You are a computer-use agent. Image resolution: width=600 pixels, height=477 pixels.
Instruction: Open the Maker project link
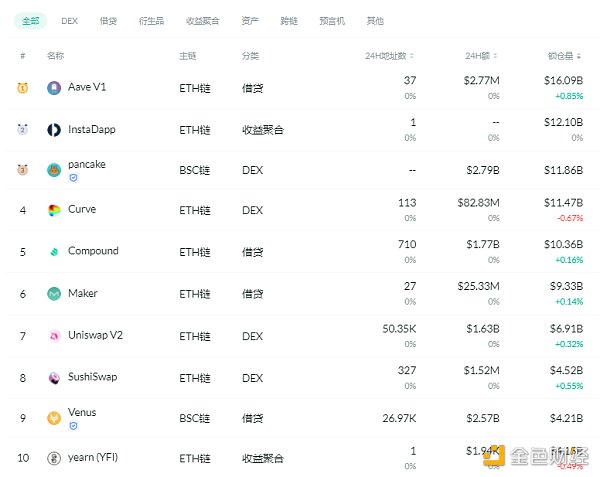coord(83,293)
